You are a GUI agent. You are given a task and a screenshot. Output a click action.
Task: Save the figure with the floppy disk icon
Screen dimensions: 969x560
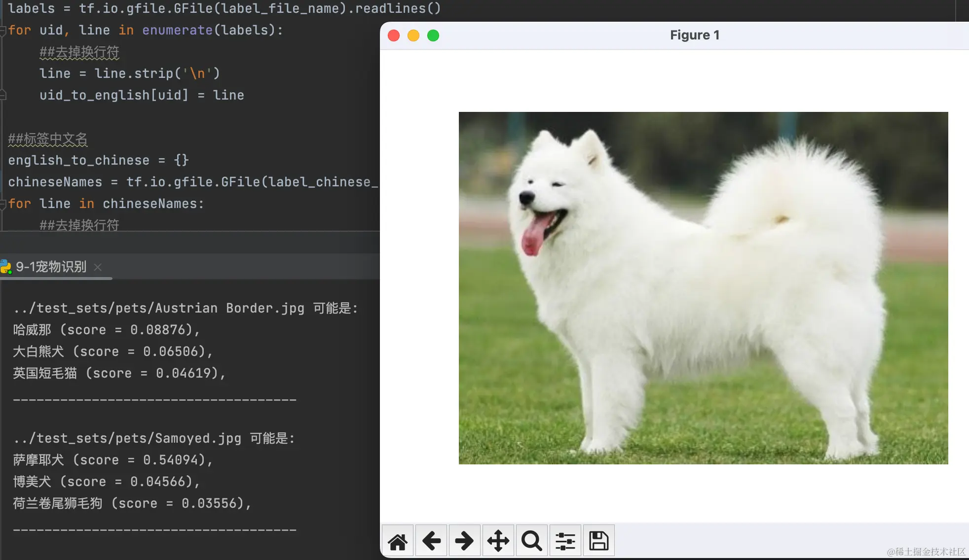[598, 541]
